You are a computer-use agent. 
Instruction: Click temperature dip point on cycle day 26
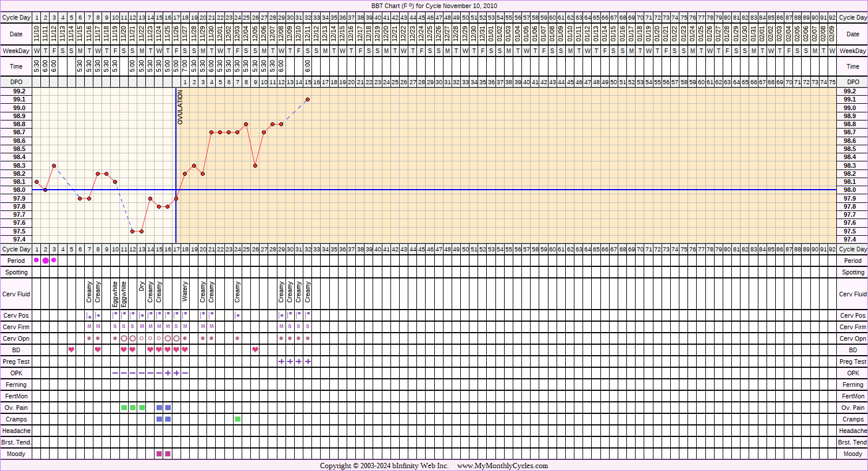coord(255,165)
